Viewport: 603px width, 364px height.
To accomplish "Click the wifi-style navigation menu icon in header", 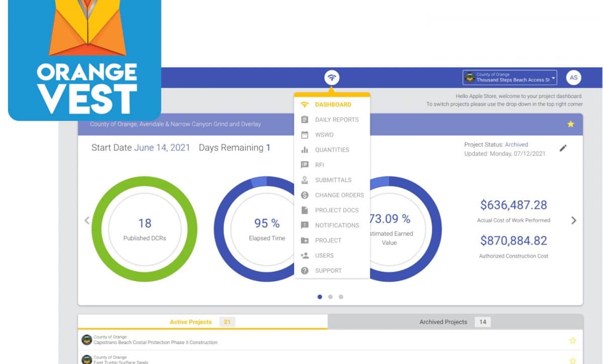I will 332,78.
